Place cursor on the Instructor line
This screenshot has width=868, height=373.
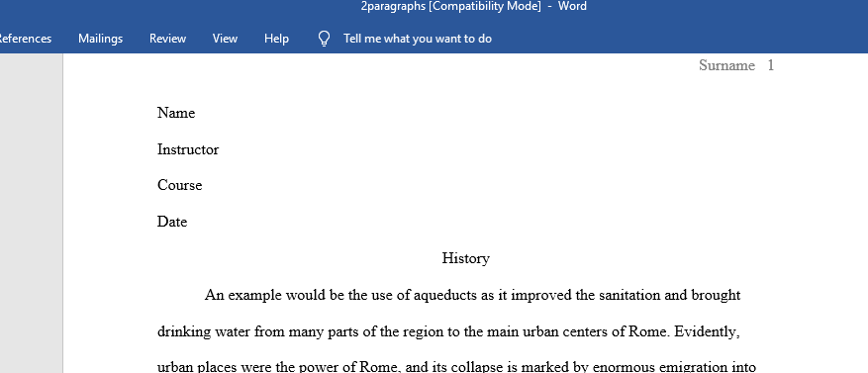click(x=188, y=149)
